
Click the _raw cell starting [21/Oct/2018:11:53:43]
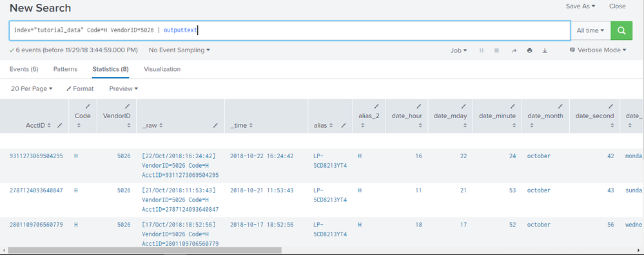[181, 199]
